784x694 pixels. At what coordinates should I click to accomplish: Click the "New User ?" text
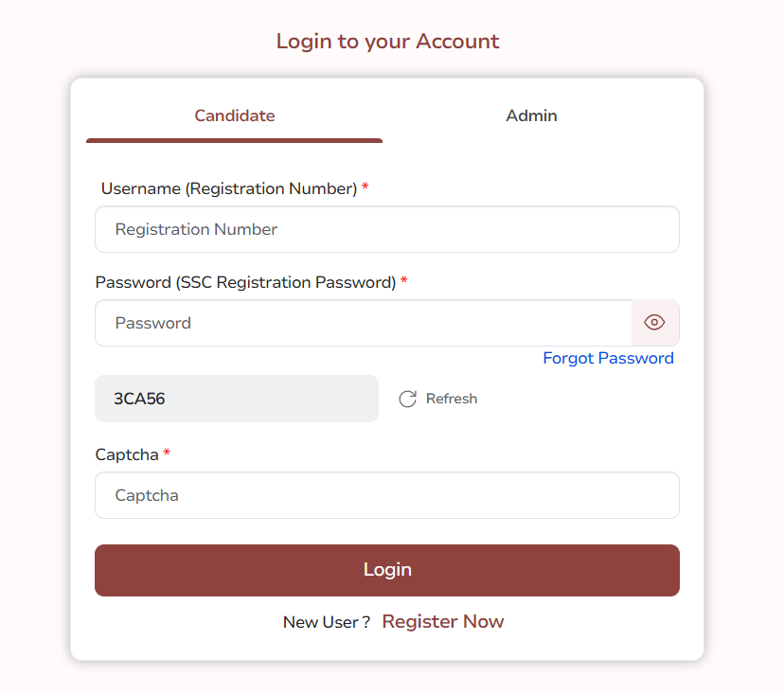[x=327, y=622]
